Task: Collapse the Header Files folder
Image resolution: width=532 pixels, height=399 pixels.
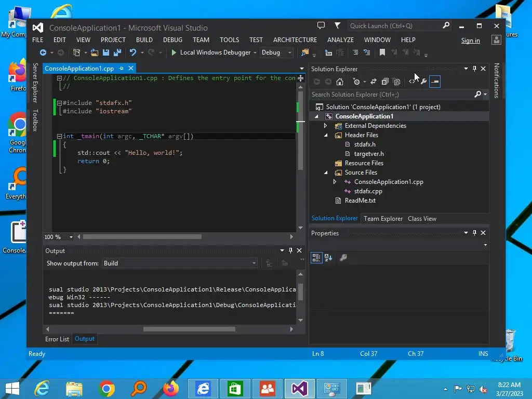Action: pos(326,135)
